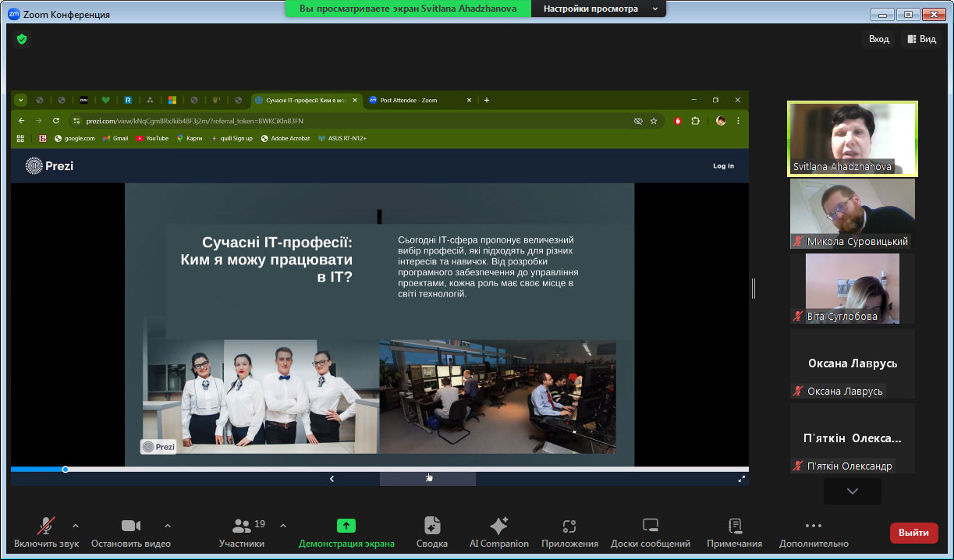Screen dimensions: 954x560
Task: Expand audio options arrow beside microphone
Action: [76, 526]
